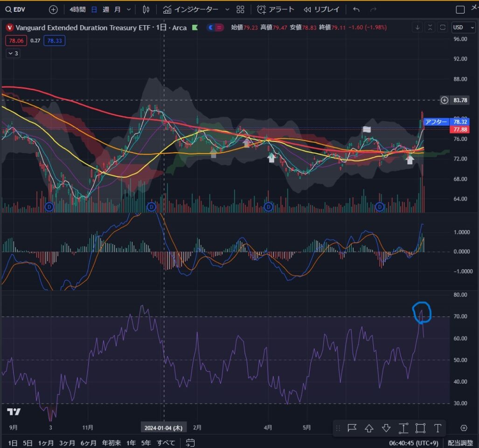Select the price range measure tool
The image size is (479, 448).
pos(403,428)
